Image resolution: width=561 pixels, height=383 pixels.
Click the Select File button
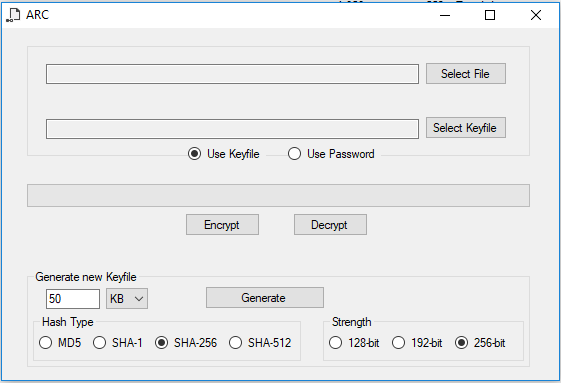(x=465, y=74)
